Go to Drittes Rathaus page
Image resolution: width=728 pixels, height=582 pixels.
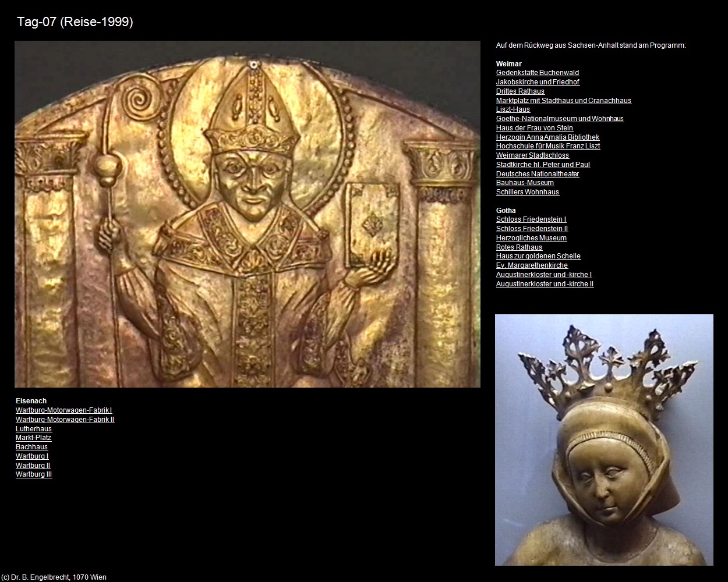point(520,91)
